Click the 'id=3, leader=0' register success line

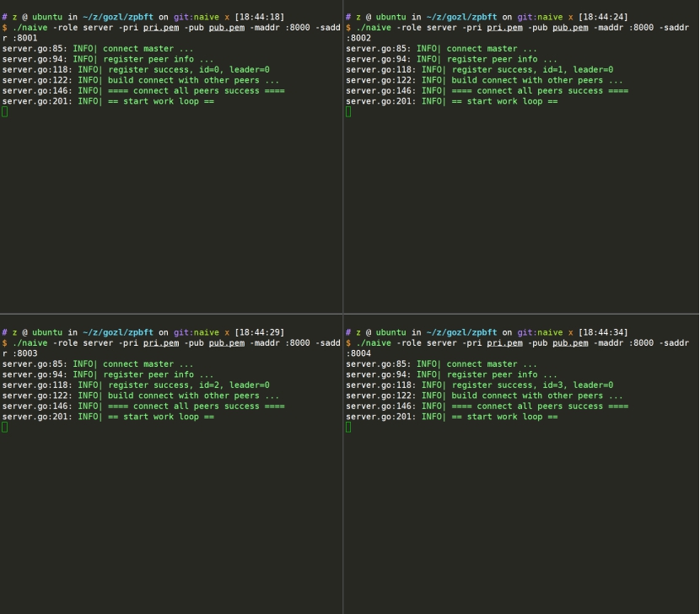click(480, 385)
